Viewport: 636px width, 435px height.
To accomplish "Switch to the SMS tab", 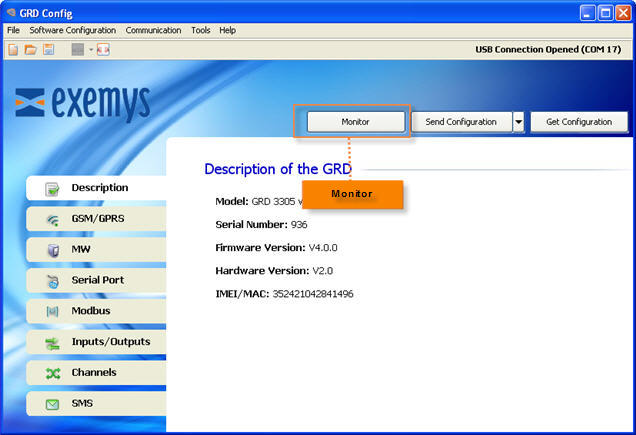I will 97,404.
